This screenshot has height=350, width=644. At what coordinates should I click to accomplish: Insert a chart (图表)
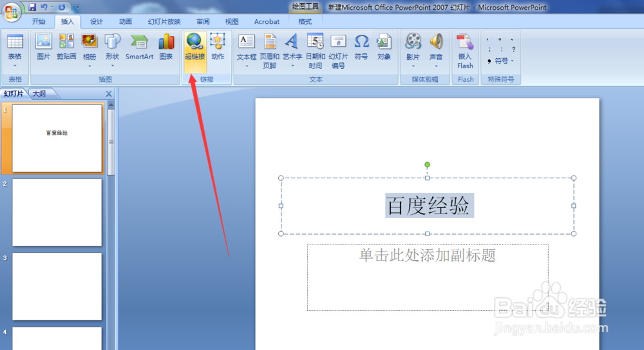coord(166,47)
